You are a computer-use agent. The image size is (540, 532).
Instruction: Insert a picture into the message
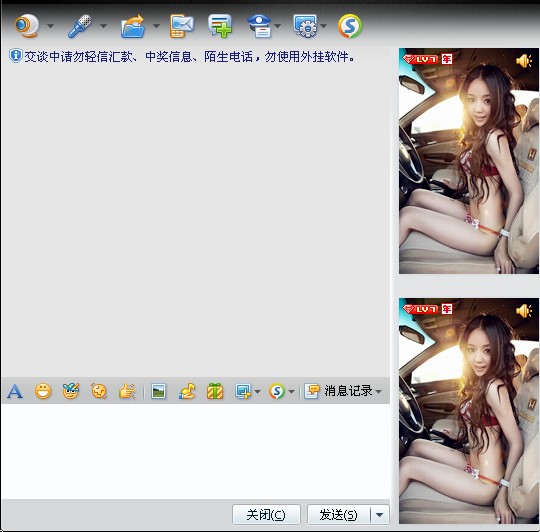tap(158, 392)
